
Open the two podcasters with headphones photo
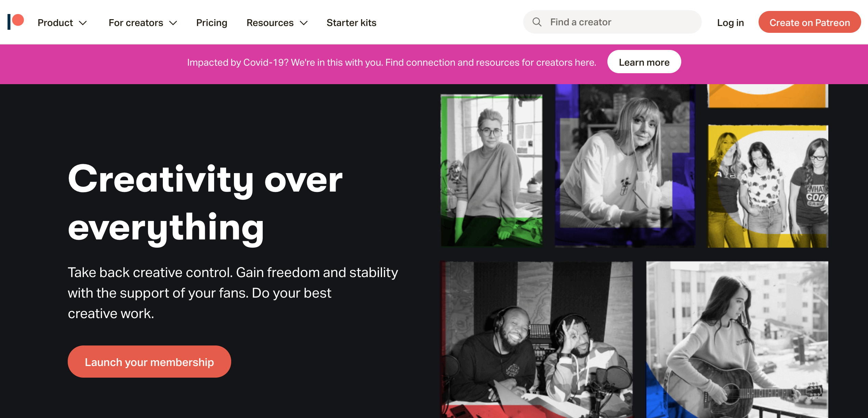coord(536,340)
